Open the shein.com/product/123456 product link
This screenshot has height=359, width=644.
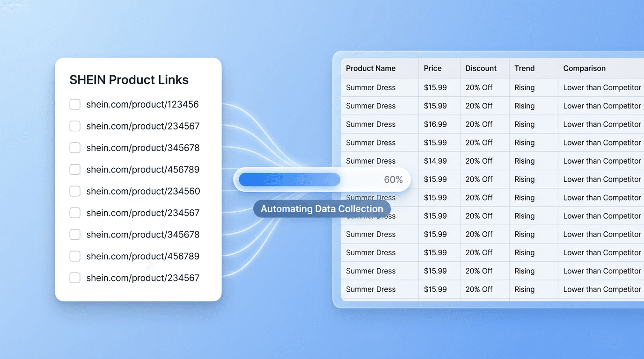click(x=143, y=104)
